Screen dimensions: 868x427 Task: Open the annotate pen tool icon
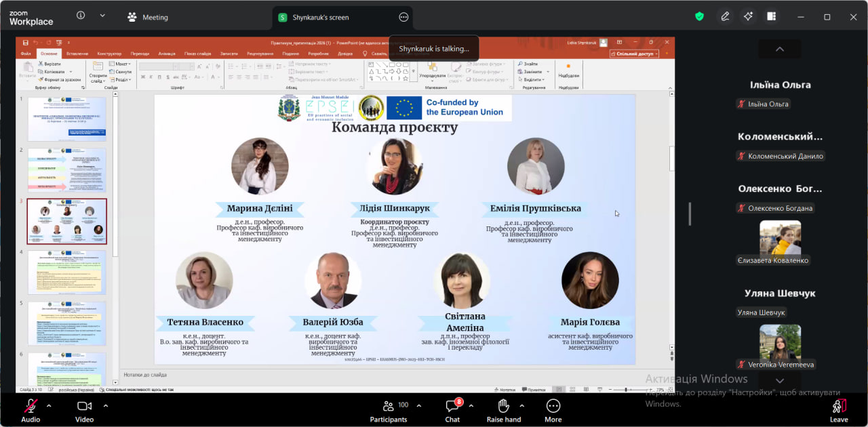click(x=725, y=17)
